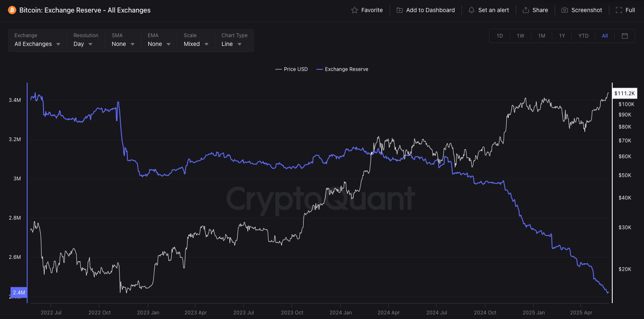The width and height of the screenshot is (644, 319).
Task: Open the Exchange dropdown showing All Exchanges
Action: 37,44
